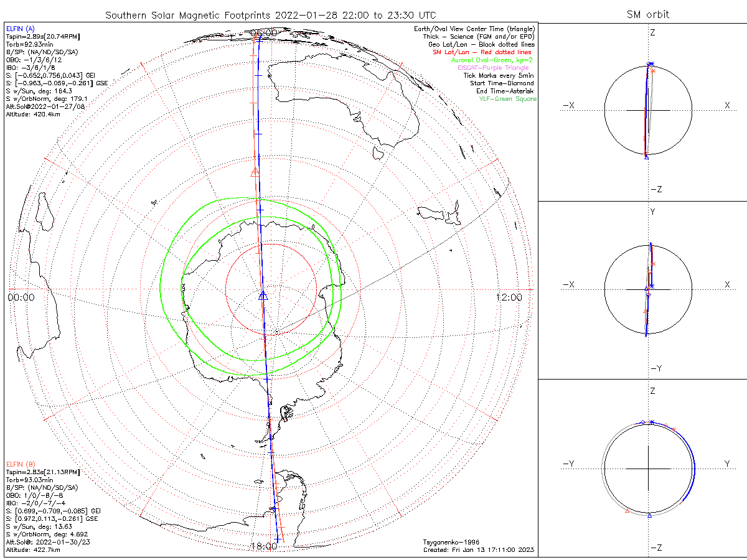Click 'S w/Sun, deg: 13.63' entry

[38, 526]
